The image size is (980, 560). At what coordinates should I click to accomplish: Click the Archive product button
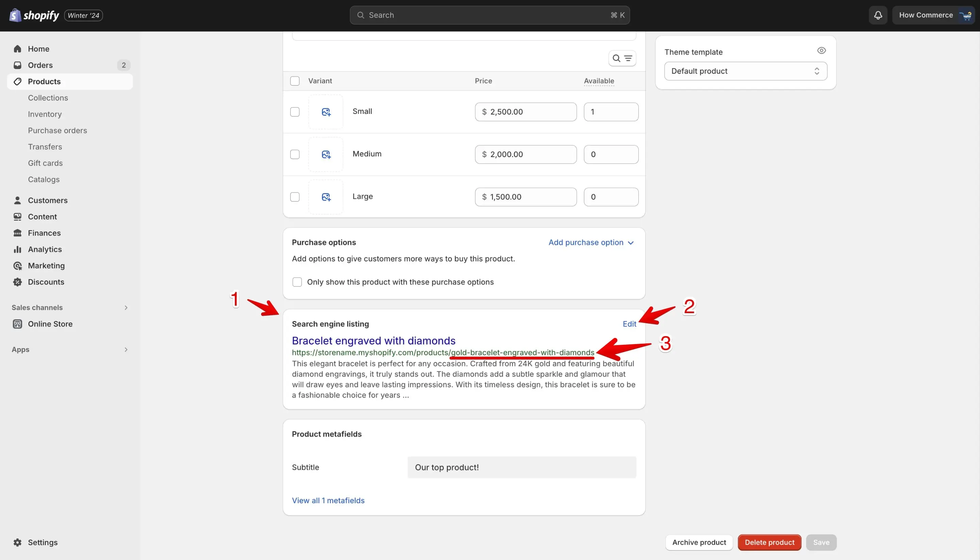(699, 542)
